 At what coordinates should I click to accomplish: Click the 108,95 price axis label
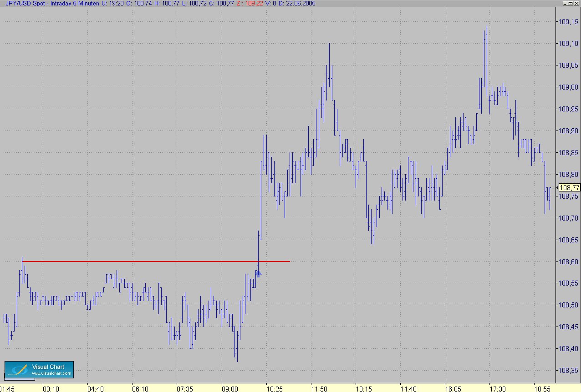tap(568, 109)
